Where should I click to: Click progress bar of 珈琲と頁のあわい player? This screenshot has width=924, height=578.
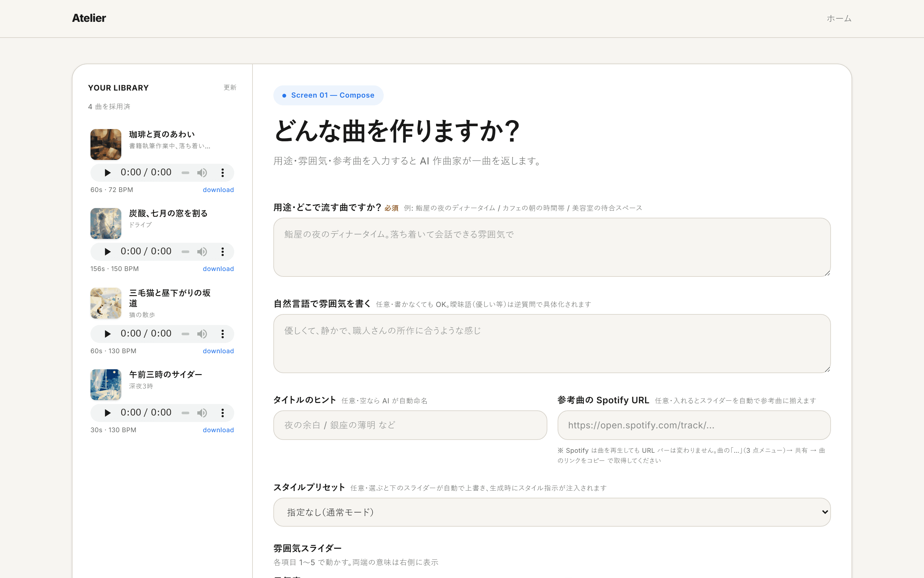185,173
